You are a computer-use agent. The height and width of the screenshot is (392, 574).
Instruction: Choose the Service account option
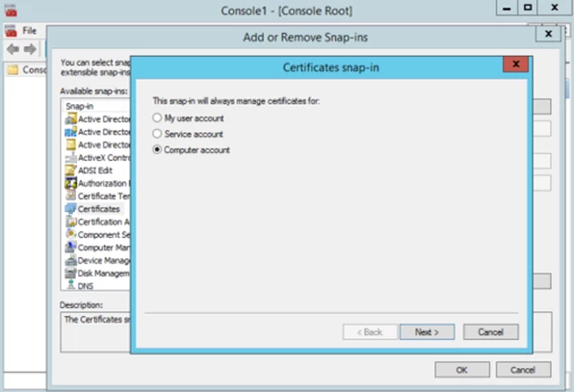click(x=157, y=134)
